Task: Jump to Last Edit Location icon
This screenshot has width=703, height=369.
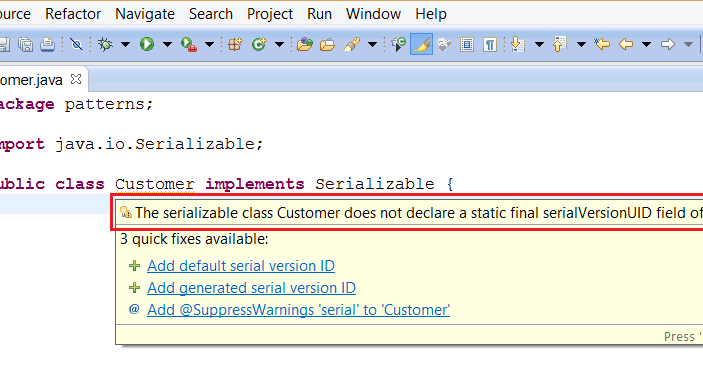Action: [602, 44]
